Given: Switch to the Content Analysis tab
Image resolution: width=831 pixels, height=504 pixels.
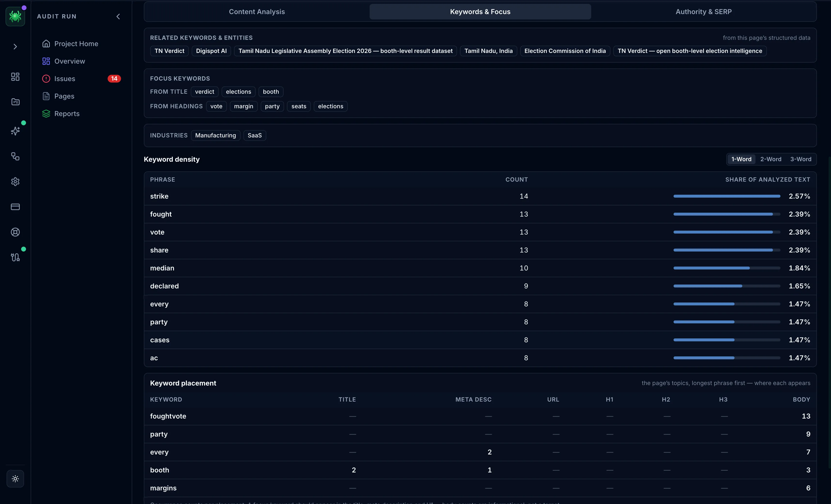Looking at the screenshot, I should [x=257, y=12].
